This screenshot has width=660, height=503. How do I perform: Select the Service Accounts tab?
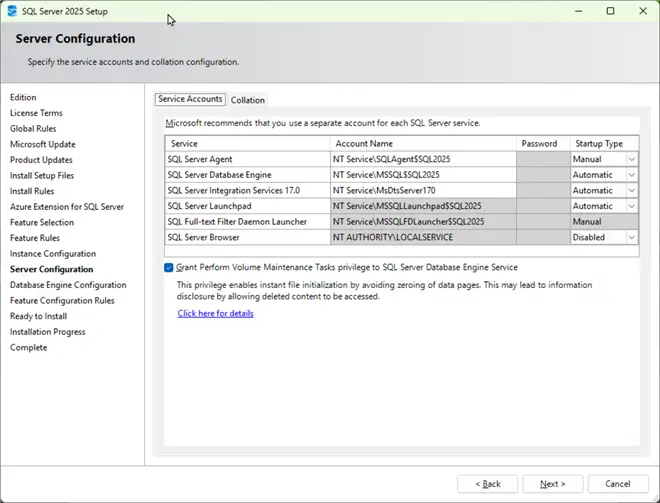pos(190,99)
